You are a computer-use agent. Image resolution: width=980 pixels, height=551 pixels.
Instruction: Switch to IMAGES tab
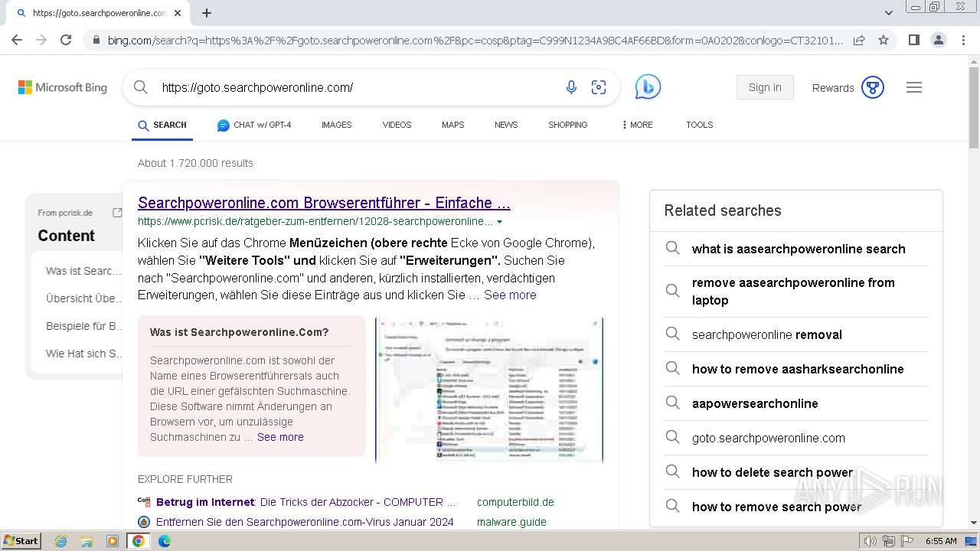coord(337,125)
